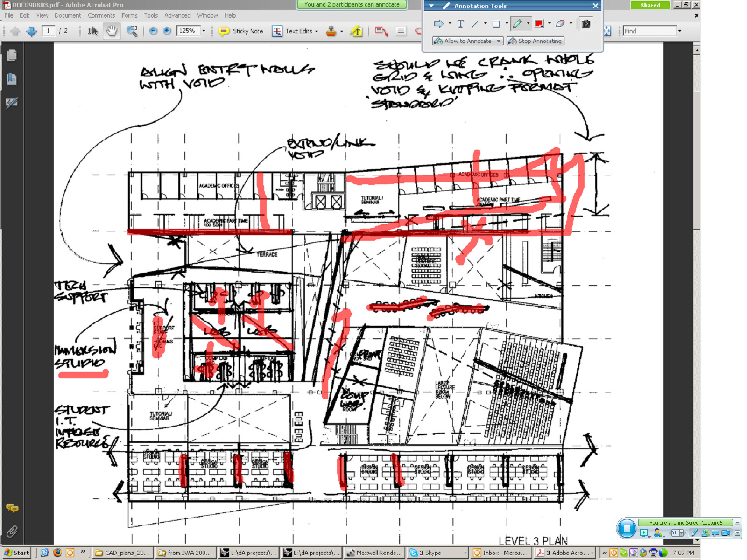Open the Tools menu
Viewport: 747px width, 560px height.
pyautogui.click(x=151, y=15)
